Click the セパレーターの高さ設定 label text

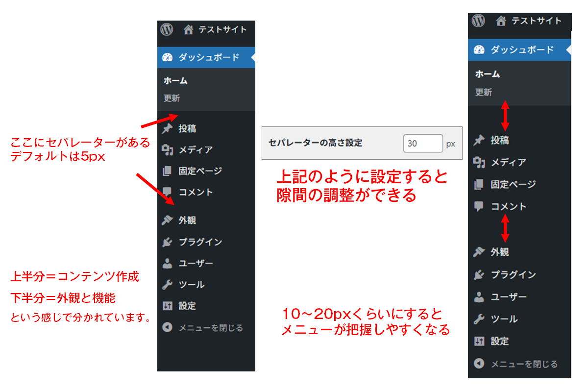pos(316,143)
